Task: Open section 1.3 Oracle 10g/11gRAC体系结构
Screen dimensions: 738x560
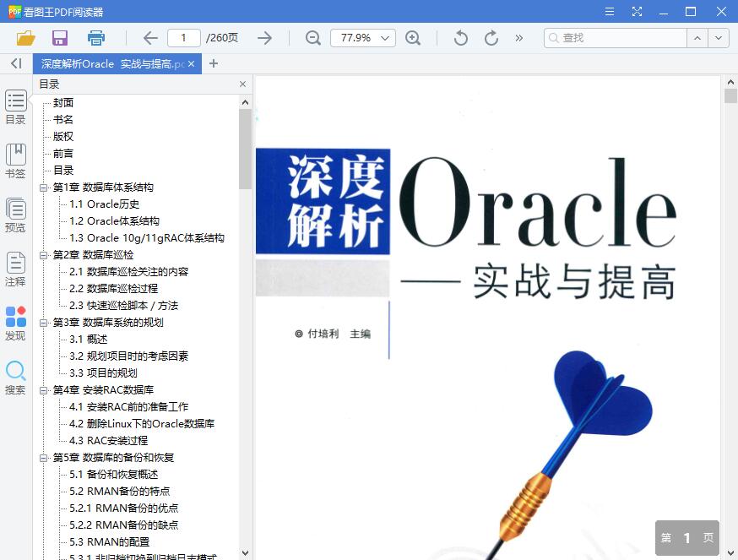Action: pos(147,238)
